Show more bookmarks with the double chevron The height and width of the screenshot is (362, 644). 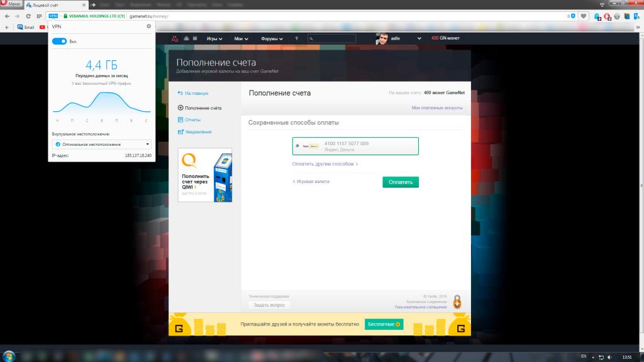(638, 27)
